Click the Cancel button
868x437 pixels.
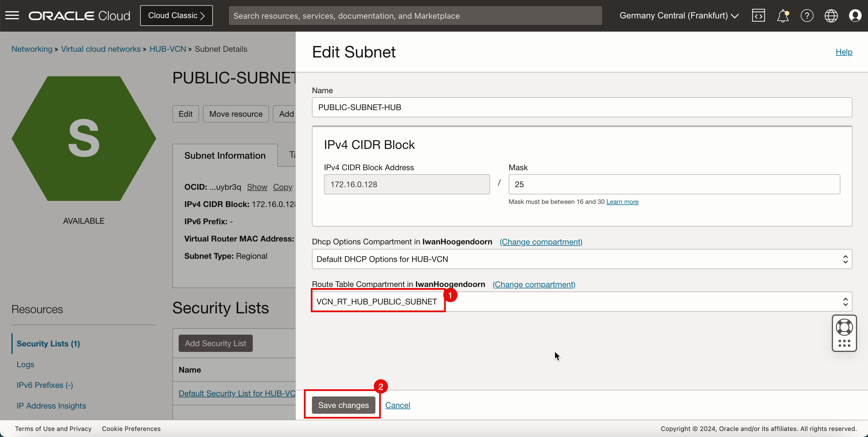click(398, 405)
